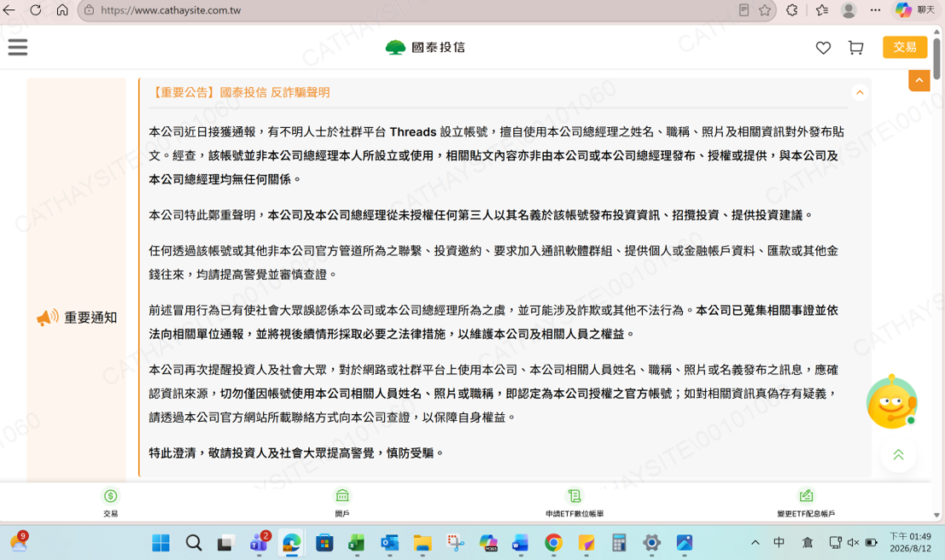Click the Cathay Site logo
945x560 pixels.
(x=425, y=47)
